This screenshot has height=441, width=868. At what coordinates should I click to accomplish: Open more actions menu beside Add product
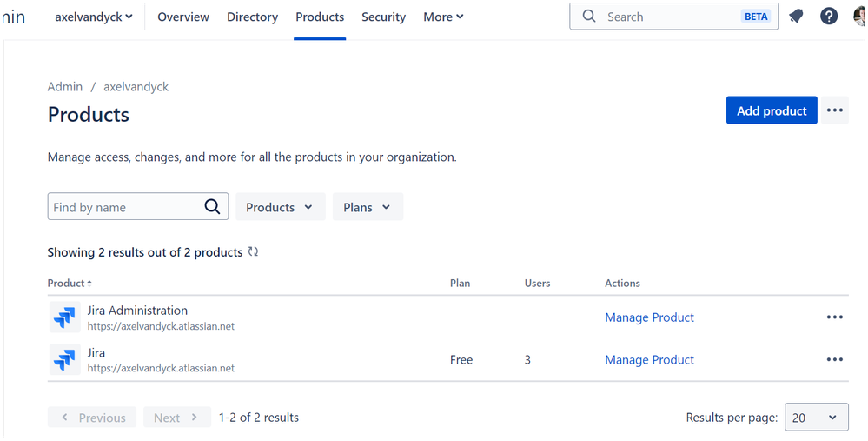(x=835, y=110)
